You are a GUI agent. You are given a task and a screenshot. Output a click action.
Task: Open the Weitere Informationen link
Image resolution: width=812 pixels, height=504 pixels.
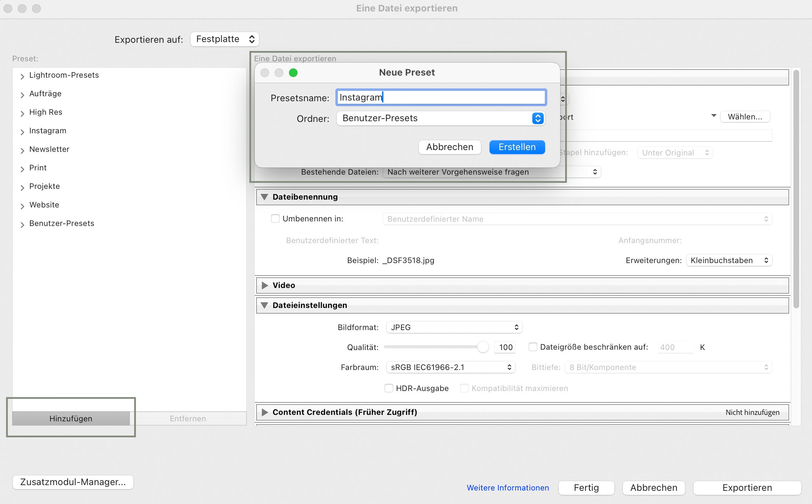(508, 488)
